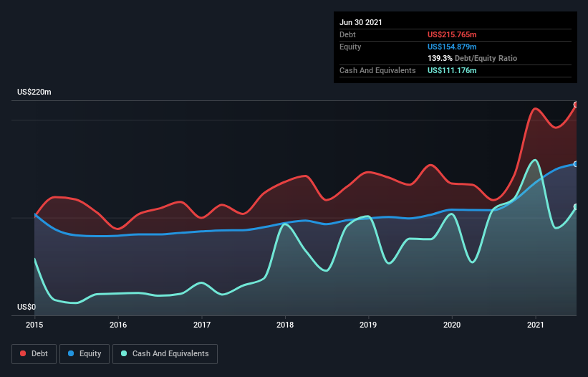The image size is (588, 377).
Task: Click the 2021 x-axis label
Action: [536, 325]
